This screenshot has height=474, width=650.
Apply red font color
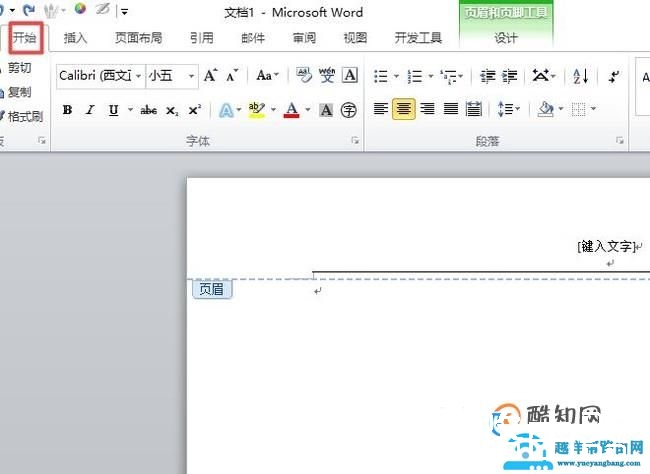coord(292,110)
